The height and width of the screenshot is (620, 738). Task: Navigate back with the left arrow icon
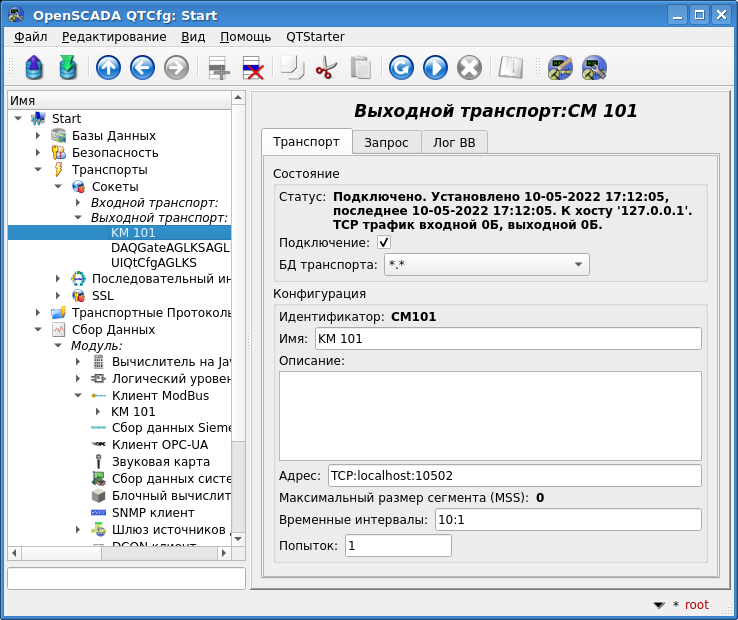(x=142, y=67)
